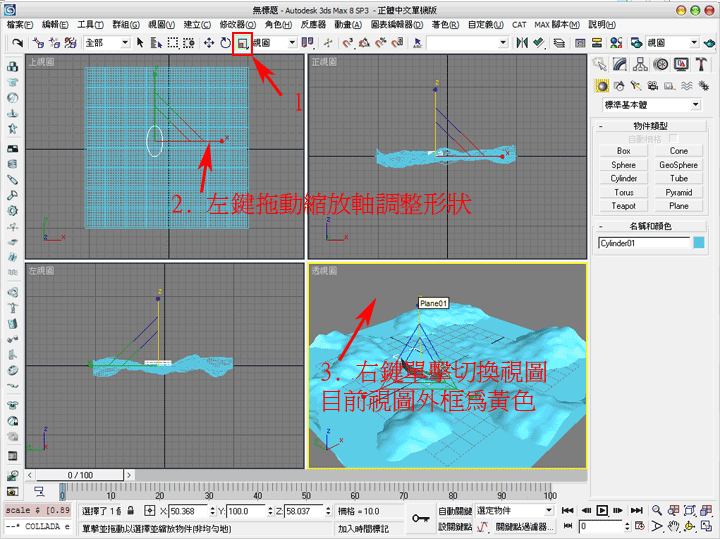Image resolution: width=720 pixels, height=539 pixels.
Task: Open the Layer Manager icon
Action: click(x=559, y=43)
